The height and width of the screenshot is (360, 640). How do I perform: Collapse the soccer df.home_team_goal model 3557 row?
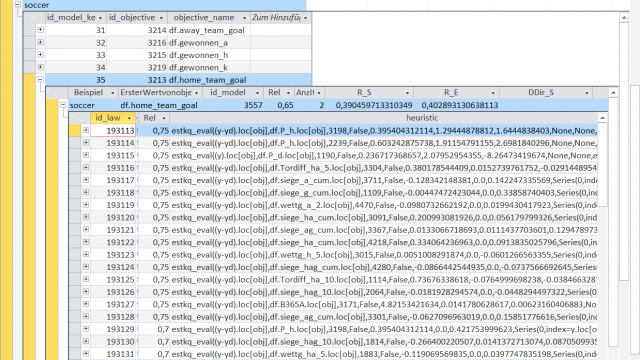click(x=63, y=105)
